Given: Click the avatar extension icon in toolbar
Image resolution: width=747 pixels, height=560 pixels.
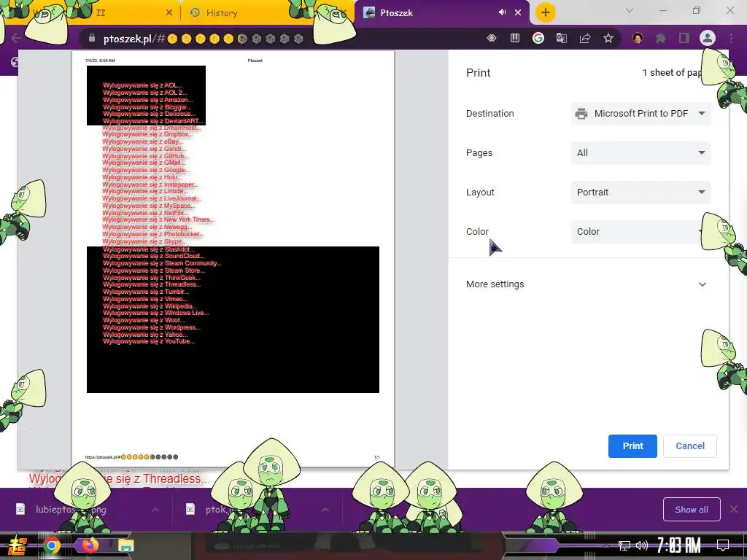Looking at the screenshot, I should (x=638, y=38).
